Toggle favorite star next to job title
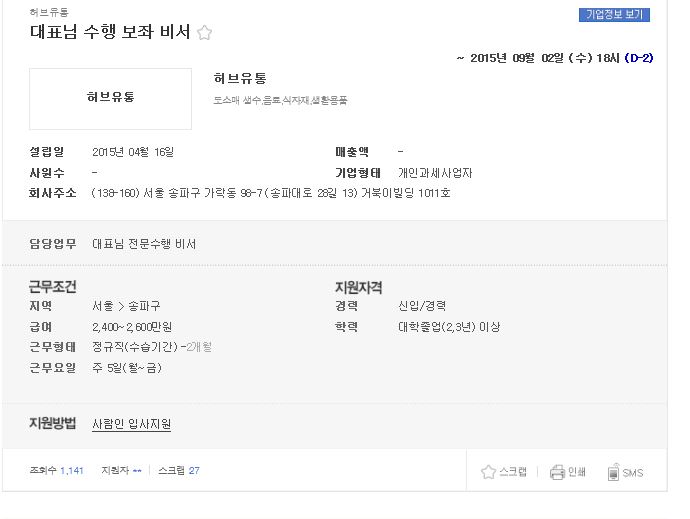 (x=204, y=33)
